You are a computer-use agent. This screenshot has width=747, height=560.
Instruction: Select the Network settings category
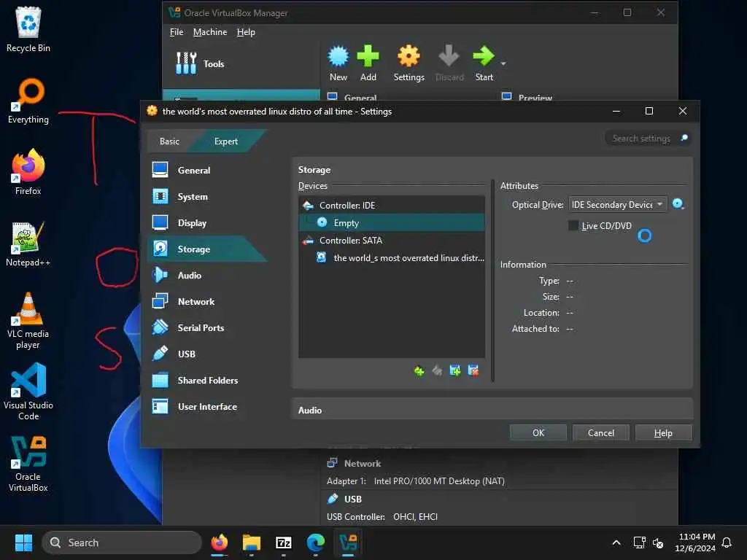coord(196,301)
